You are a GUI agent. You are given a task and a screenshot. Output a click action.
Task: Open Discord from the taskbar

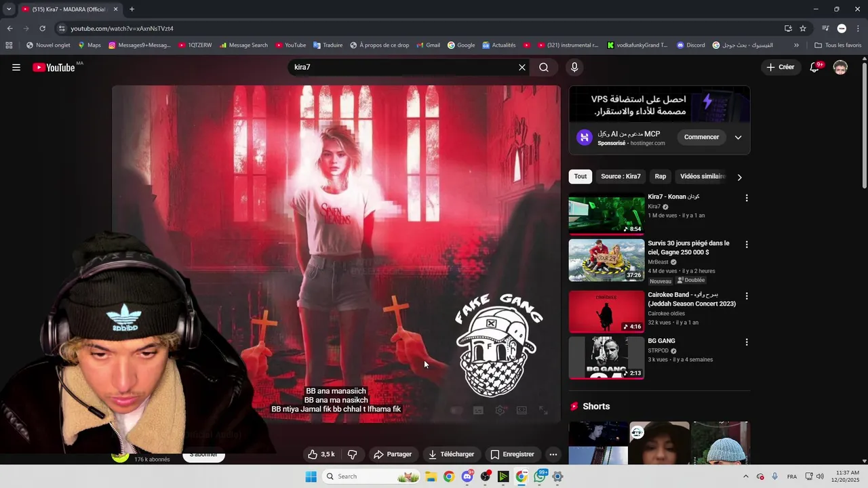click(x=467, y=476)
